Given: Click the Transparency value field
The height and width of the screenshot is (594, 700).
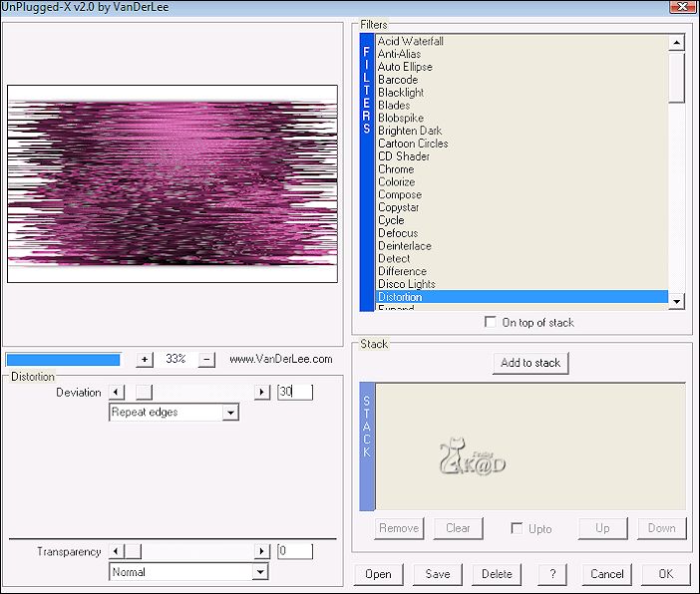Looking at the screenshot, I should point(294,551).
